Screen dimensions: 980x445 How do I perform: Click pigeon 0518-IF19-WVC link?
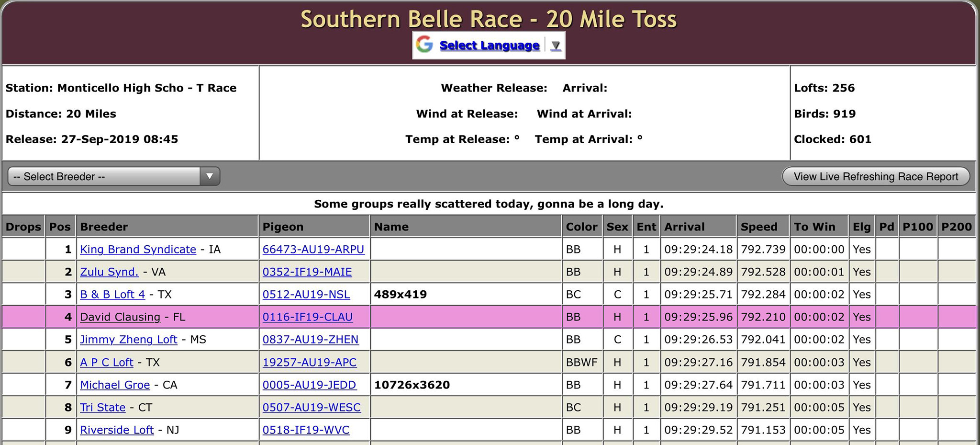click(x=306, y=430)
